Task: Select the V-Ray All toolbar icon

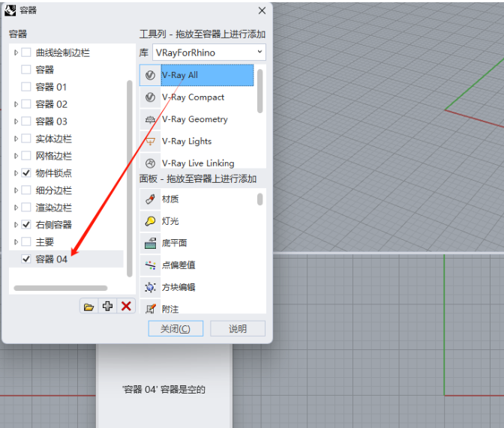Action: [150, 76]
